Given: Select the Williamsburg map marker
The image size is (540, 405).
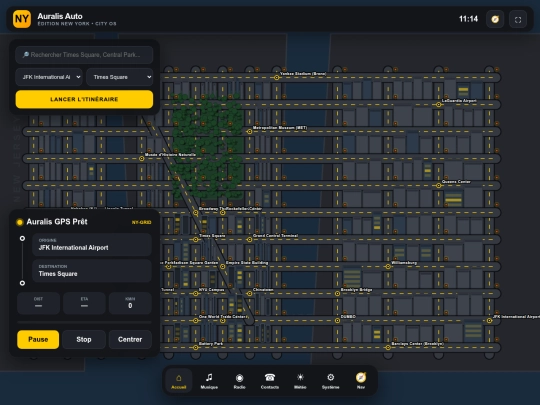Looking at the screenshot, I should (388, 266).
